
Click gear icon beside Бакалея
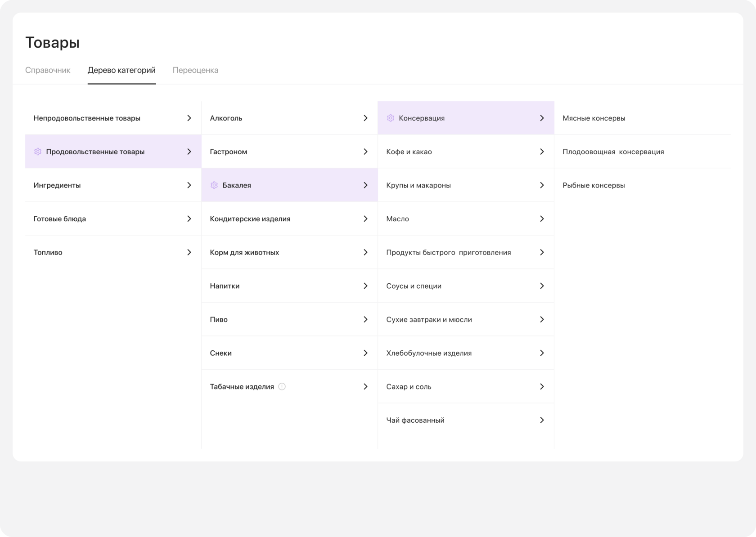point(214,185)
